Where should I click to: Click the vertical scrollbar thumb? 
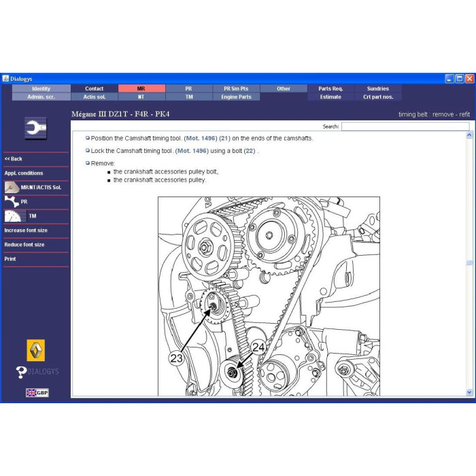pos(469,262)
